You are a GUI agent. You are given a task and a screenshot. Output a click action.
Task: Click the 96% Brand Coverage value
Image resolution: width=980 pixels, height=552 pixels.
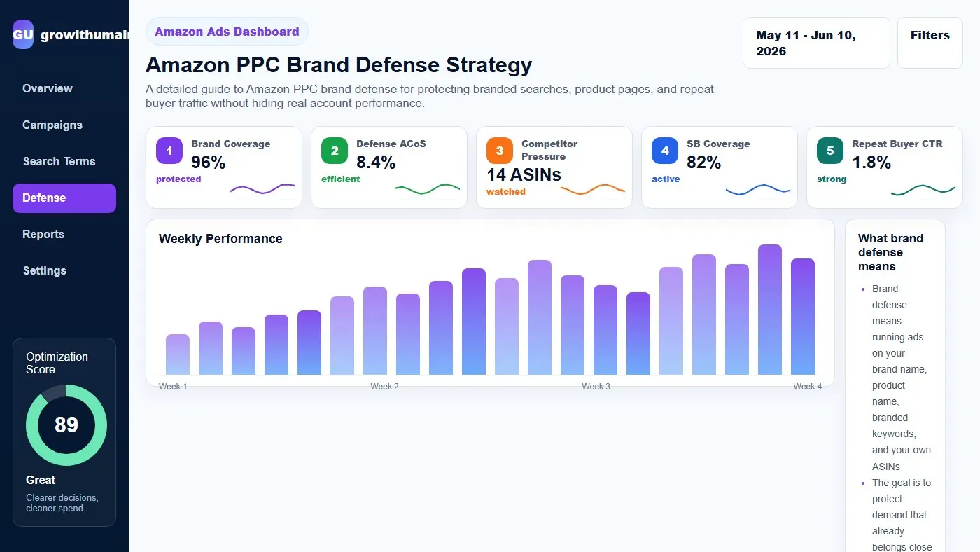(208, 163)
